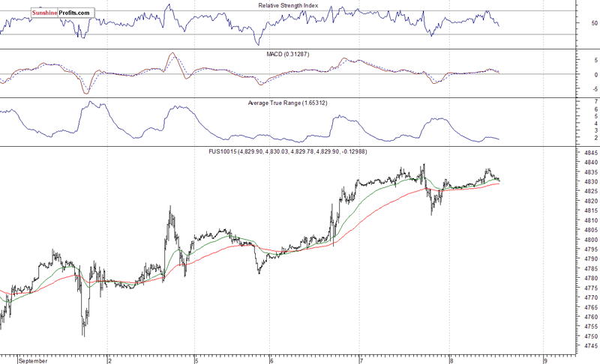Click date marker 6 on the time axis
Screen dimensions: 600x364
coord(271,360)
